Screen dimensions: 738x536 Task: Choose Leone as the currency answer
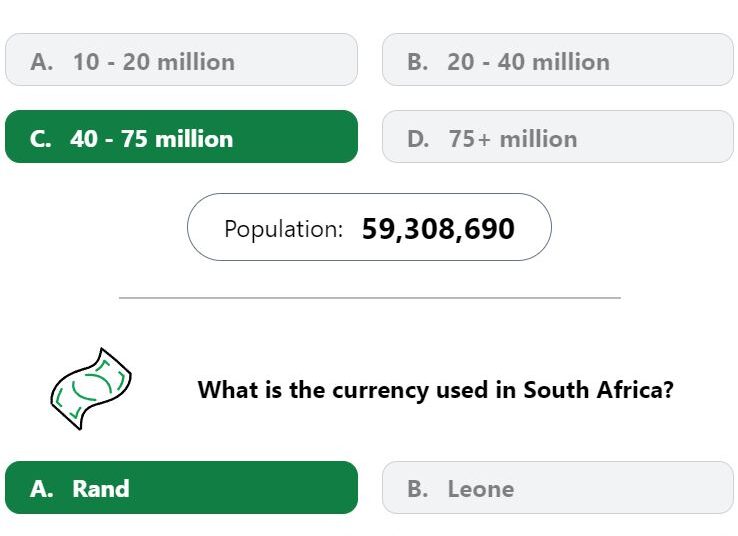558,488
